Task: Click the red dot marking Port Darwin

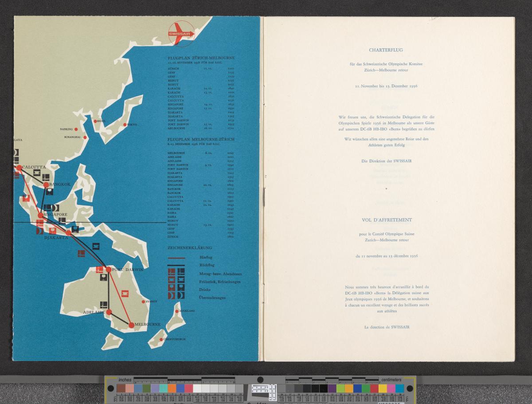Action: (x=108, y=269)
